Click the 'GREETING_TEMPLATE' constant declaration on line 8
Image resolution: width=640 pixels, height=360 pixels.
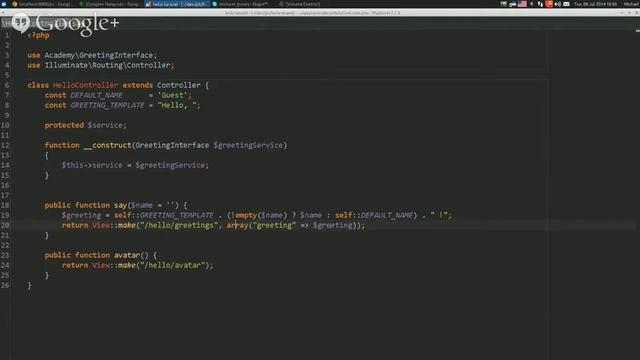click(107, 105)
